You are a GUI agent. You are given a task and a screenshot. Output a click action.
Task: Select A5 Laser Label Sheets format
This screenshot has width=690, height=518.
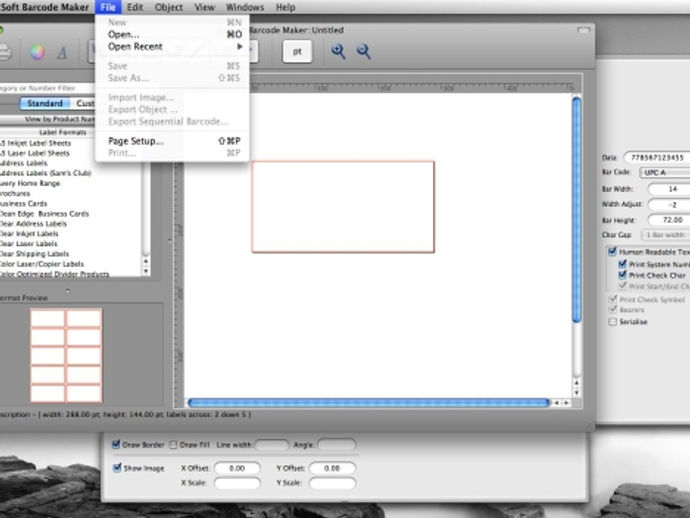[35, 153]
